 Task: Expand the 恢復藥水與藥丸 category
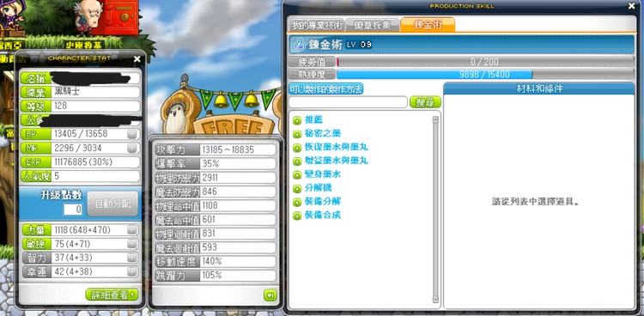[297, 148]
